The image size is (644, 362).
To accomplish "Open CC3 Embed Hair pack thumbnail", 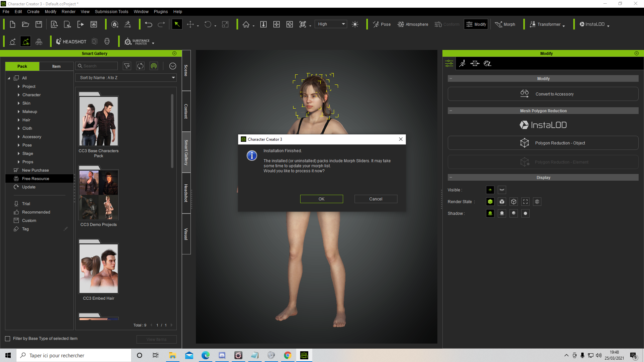I will pos(99,268).
